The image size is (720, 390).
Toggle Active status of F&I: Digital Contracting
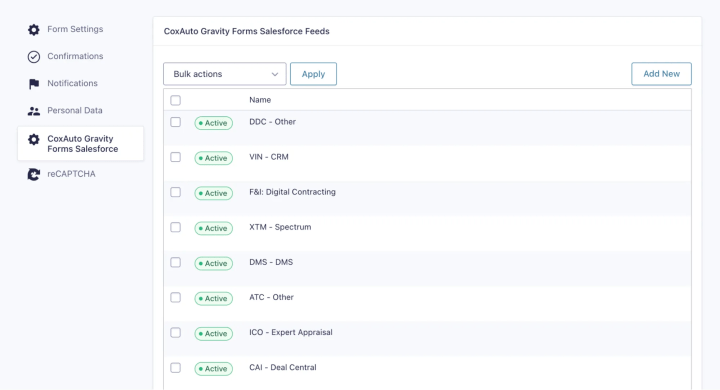pos(214,193)
